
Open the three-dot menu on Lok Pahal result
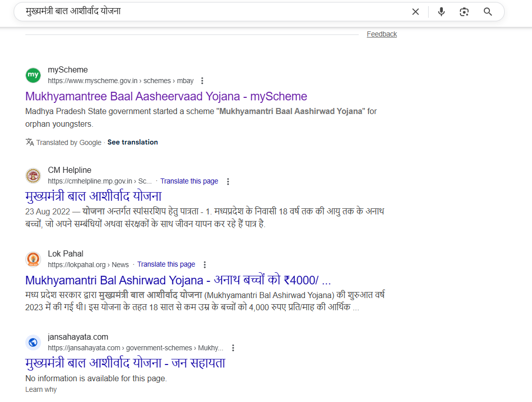[204, 264]
